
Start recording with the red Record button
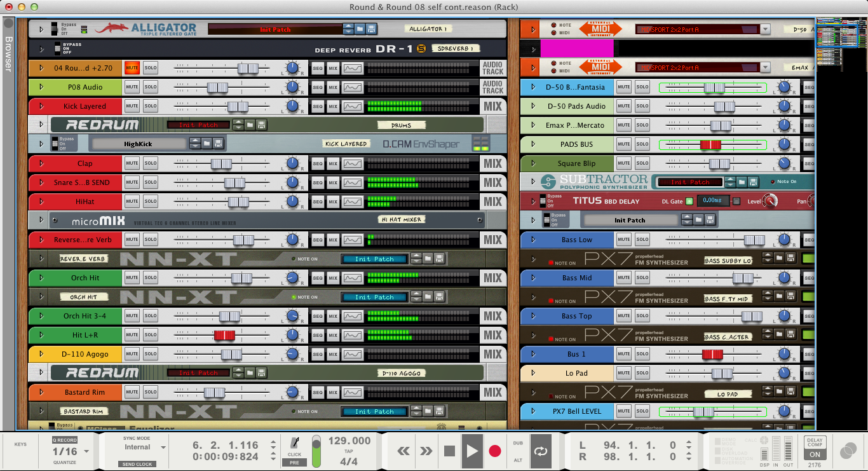click(x=494, y=451)
